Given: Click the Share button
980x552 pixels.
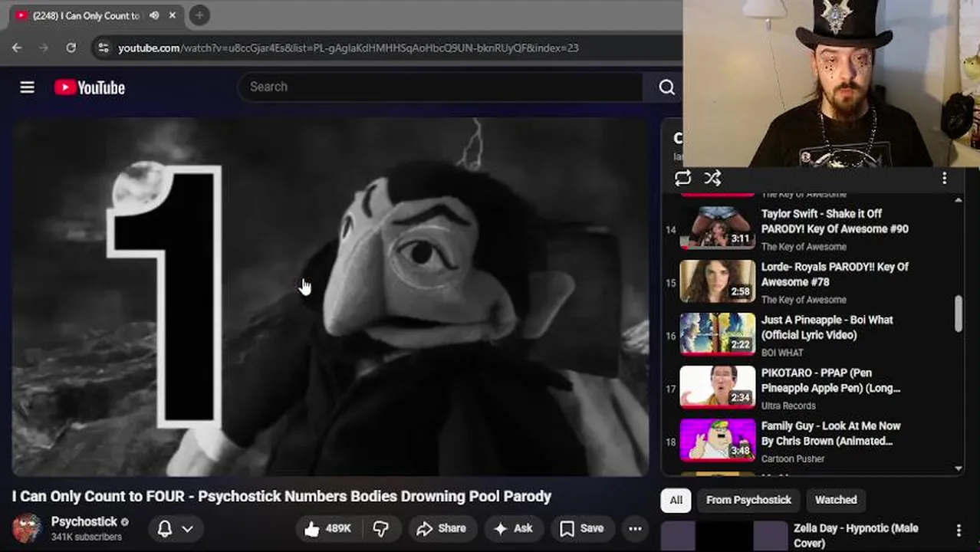Looking at the screenshot, I should pos(441,528).
